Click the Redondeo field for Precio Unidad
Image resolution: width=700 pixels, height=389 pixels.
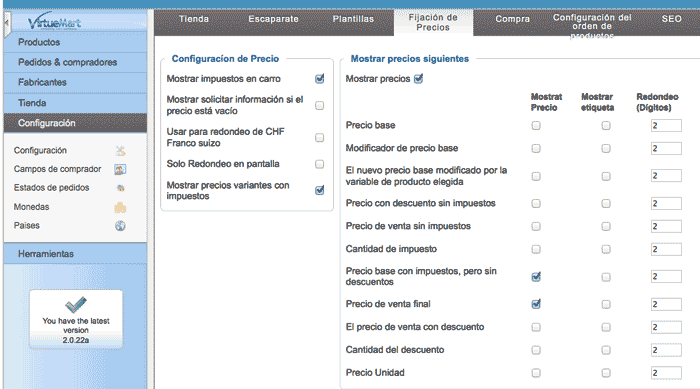(666, 372)
